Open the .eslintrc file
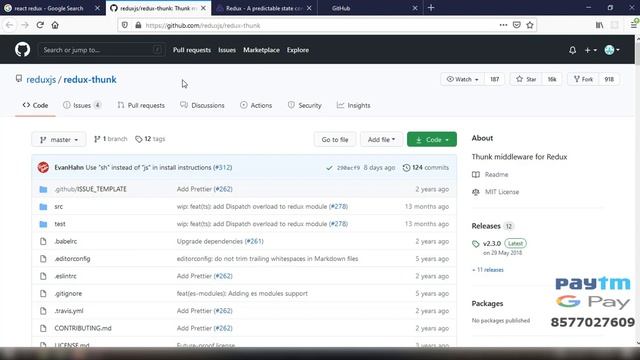 tap(65, 276)
